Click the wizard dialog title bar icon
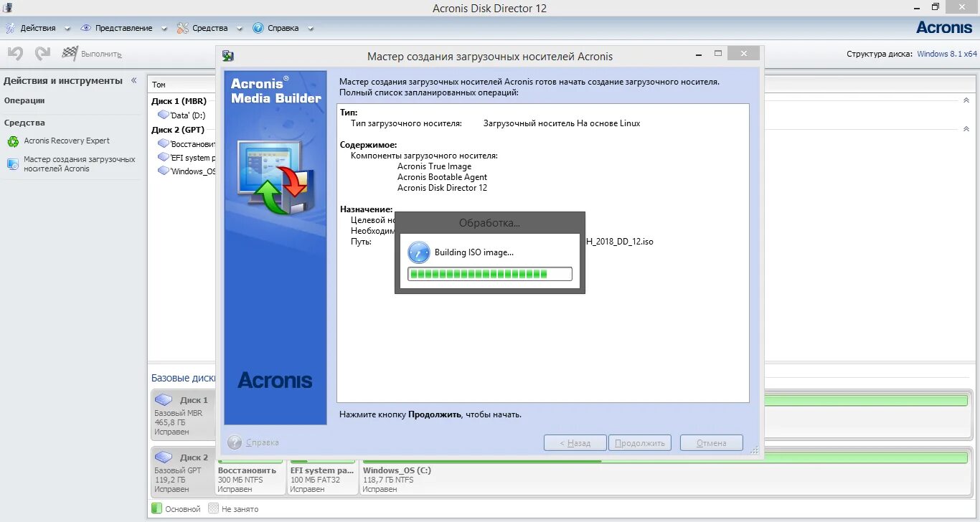980x522 pixels. point(228,56)
